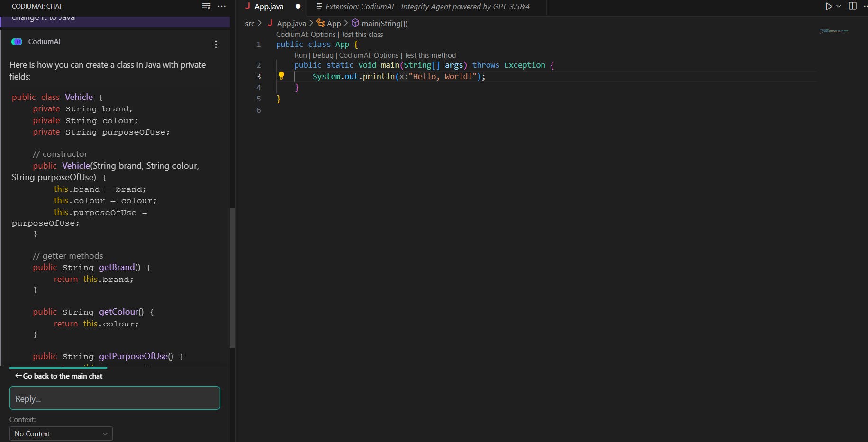
Task: Run the Java file with play button
Action: point(828,6)
